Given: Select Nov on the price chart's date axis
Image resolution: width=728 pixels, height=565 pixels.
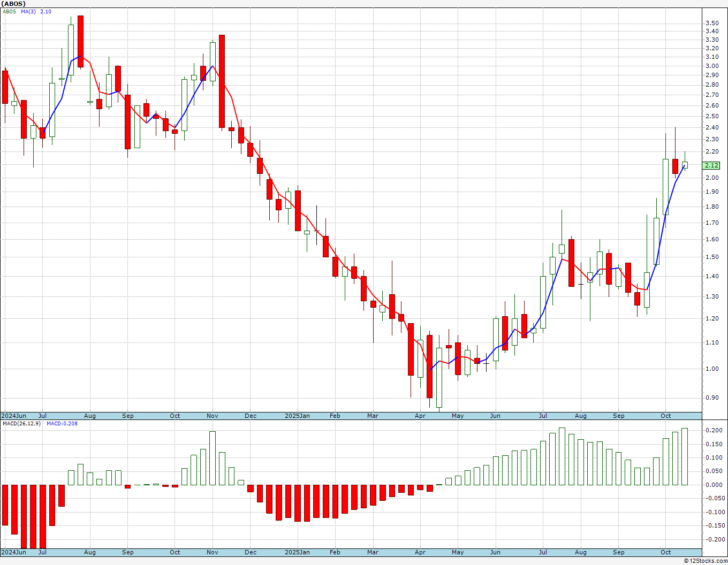Looking at the screenshot, I should 213,416.
